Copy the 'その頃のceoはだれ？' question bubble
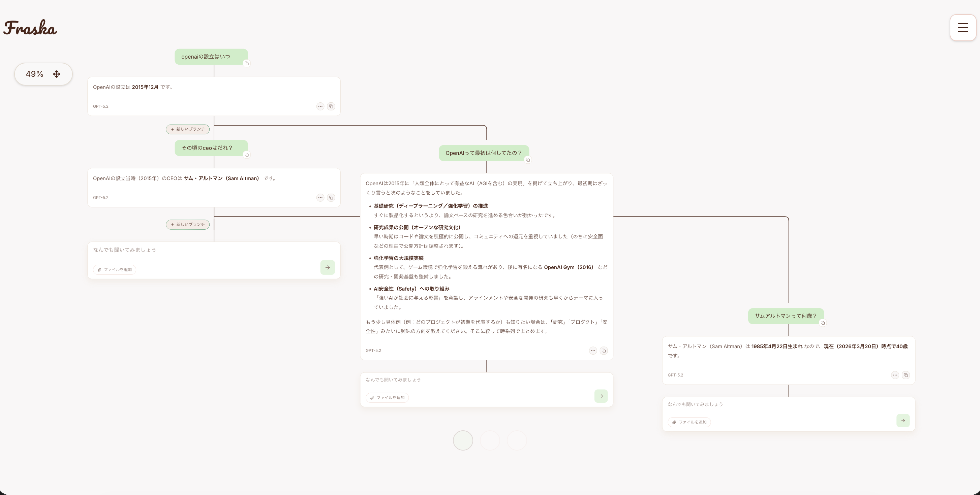Screen dimensions: 980x495 [247, 155]
